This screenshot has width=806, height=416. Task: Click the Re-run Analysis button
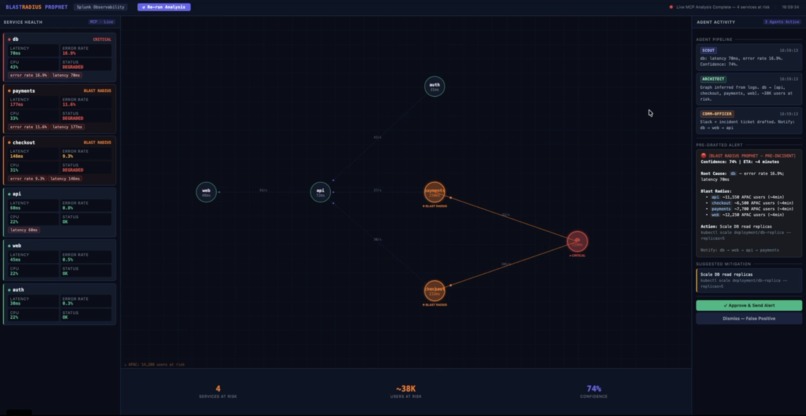[x=164, y=7]
